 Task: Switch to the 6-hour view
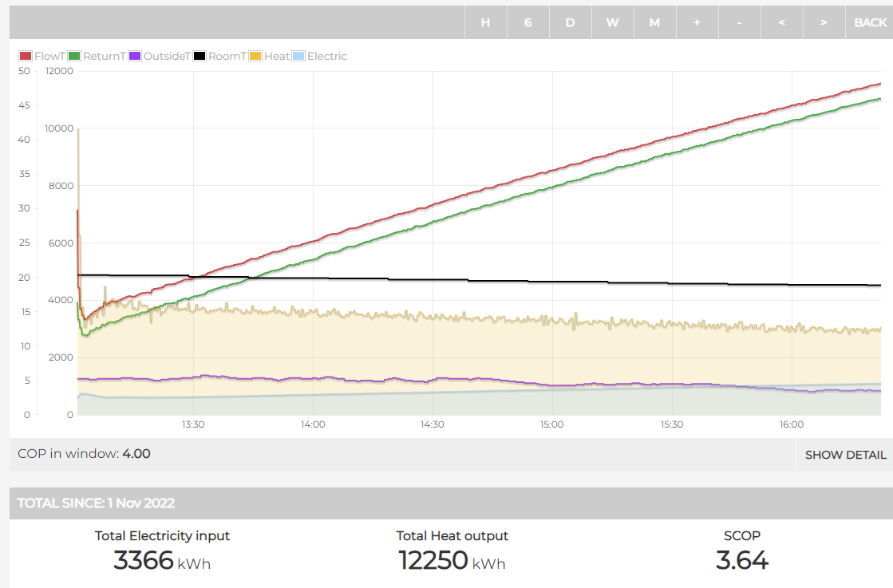click(528, 22)
